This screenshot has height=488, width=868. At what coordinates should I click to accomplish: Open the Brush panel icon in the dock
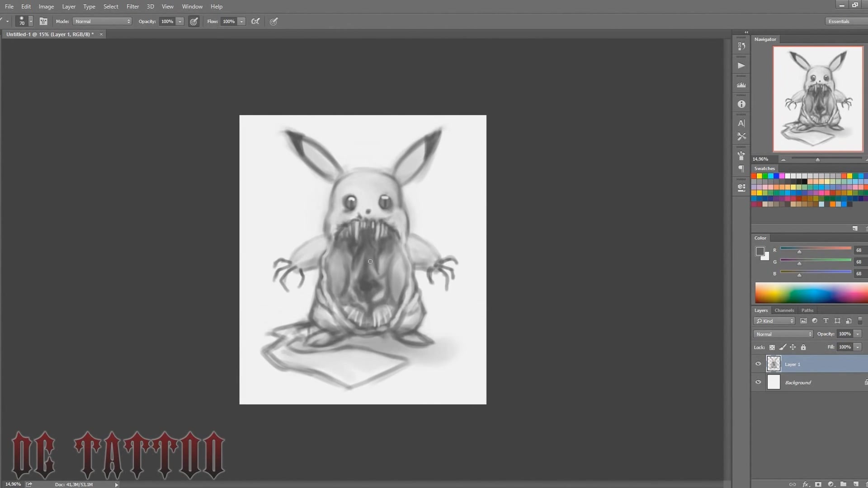[x=741, y=155]
